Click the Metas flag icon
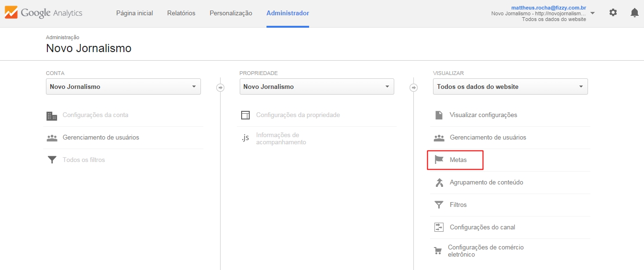644x270 pixels. click(439, 160)
